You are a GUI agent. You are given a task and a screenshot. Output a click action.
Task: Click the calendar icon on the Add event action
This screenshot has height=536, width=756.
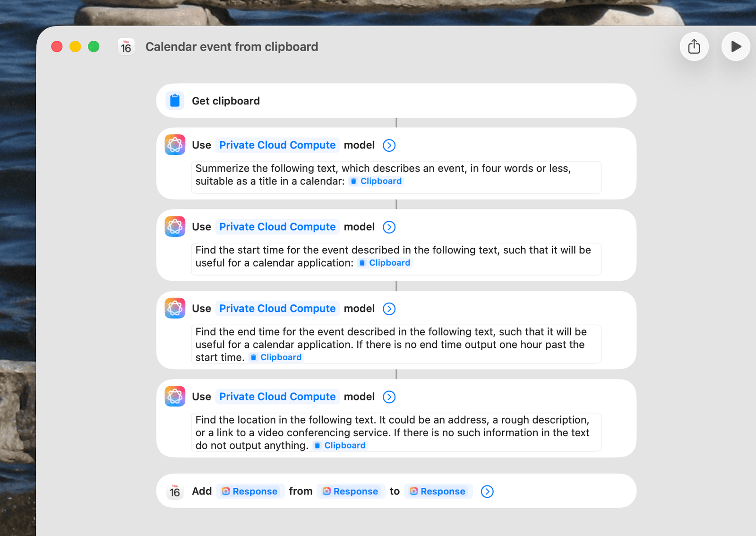tap(175, 492)
